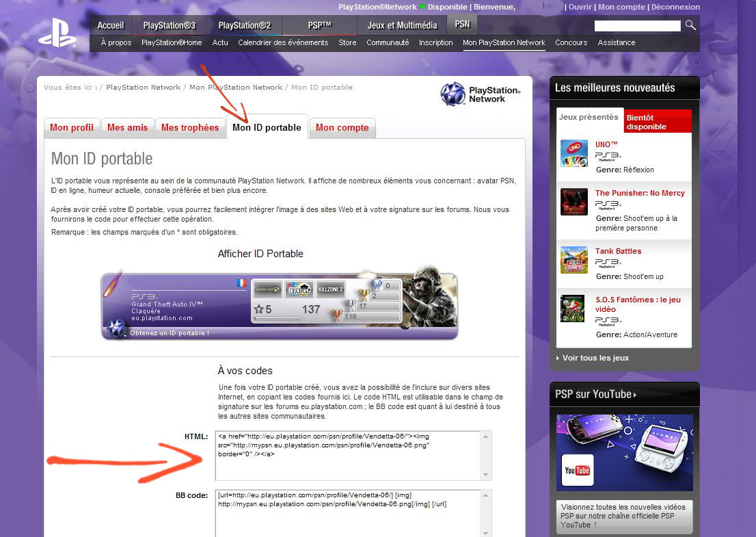
Task: Click the platinum trophy icon
Action: pos(376,285)
